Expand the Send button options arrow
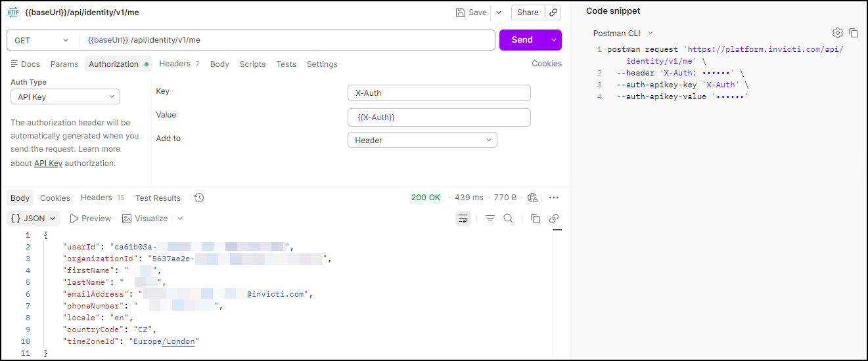This screenshot has height=361, width=868. tap(554, 40)
